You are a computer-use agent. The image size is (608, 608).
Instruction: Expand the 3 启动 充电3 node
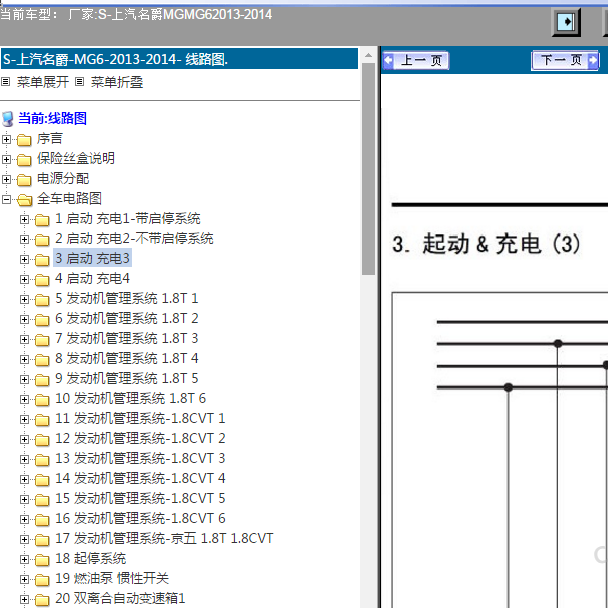pos(24,259)
